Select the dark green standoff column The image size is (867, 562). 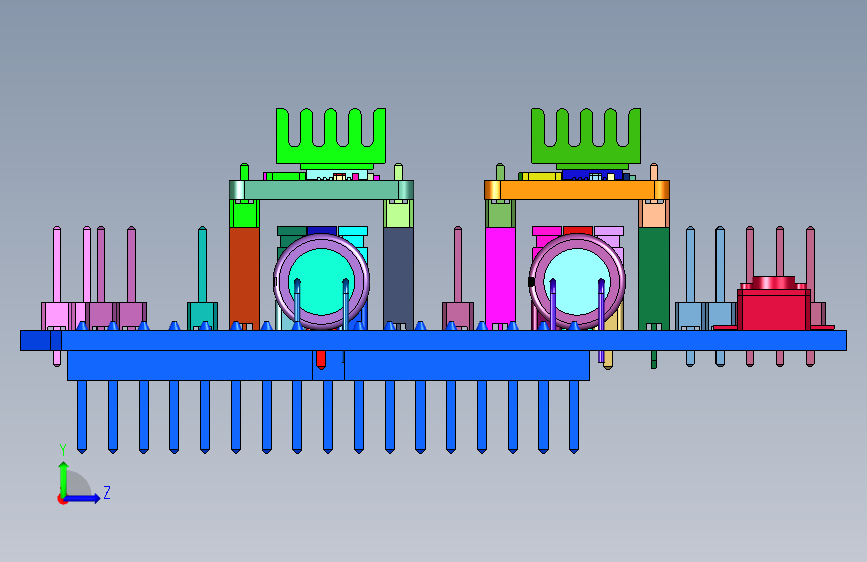pos(654,277)
